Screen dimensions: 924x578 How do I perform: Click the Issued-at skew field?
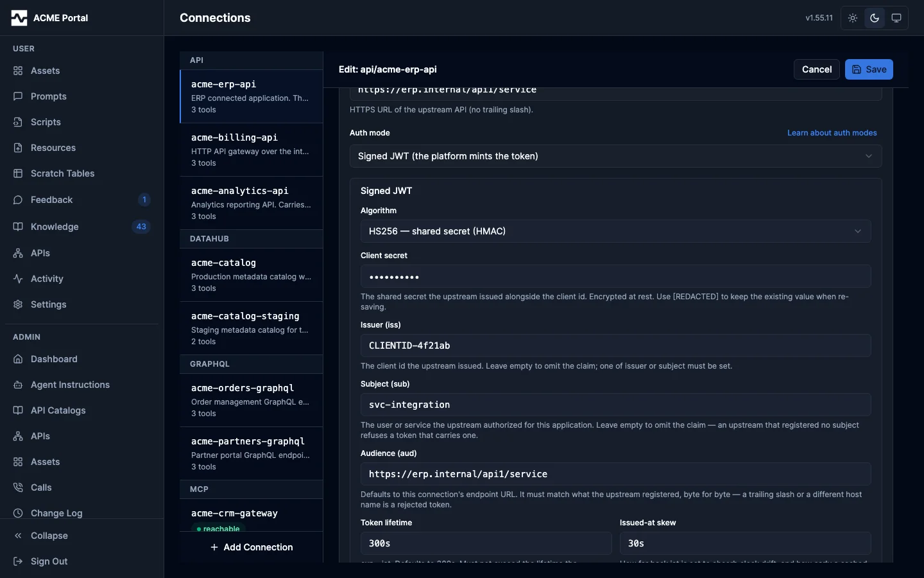tap(746, 543)
